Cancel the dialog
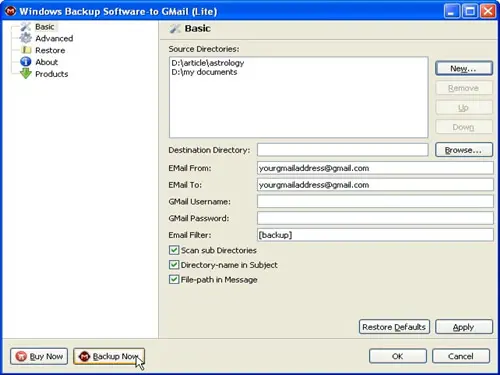 (x=461, y=356)
